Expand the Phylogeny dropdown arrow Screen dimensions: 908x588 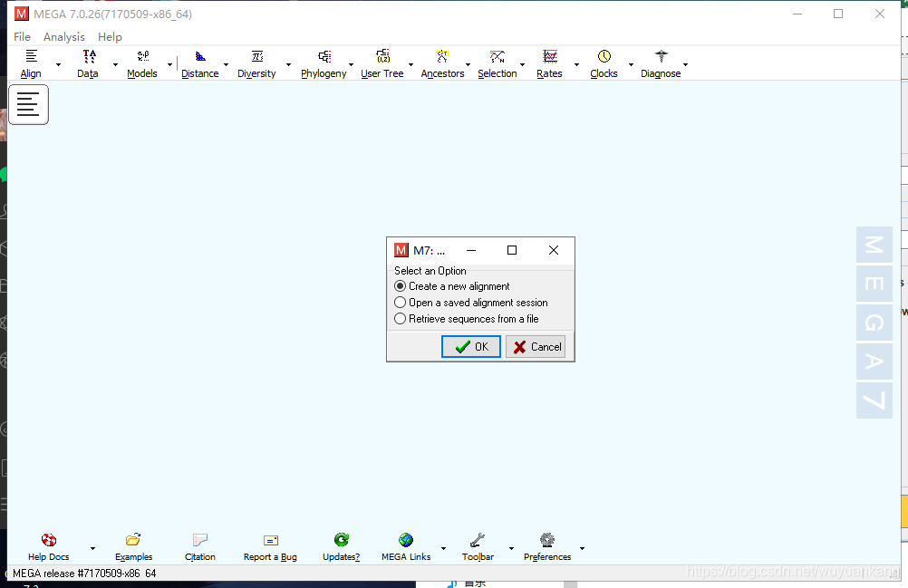pos(351,65)
